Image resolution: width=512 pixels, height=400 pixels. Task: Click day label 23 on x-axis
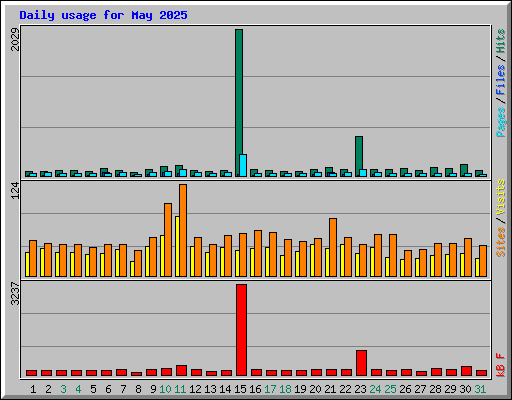tap(360, 389)
